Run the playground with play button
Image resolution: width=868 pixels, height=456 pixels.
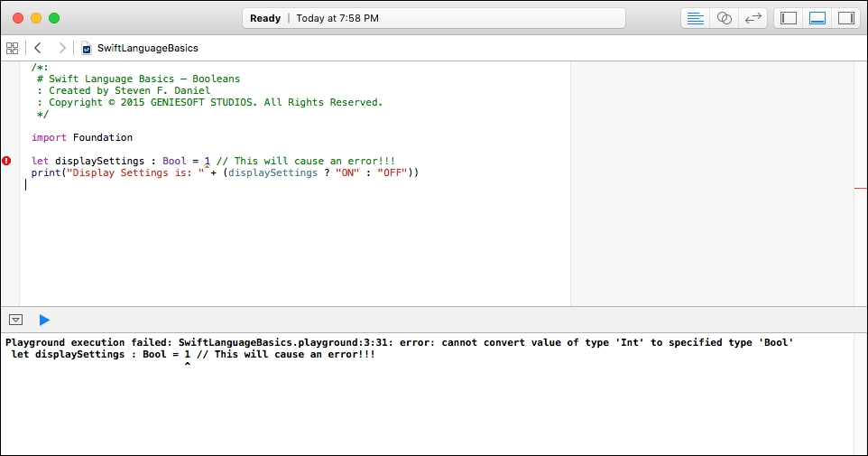(44, 320)
